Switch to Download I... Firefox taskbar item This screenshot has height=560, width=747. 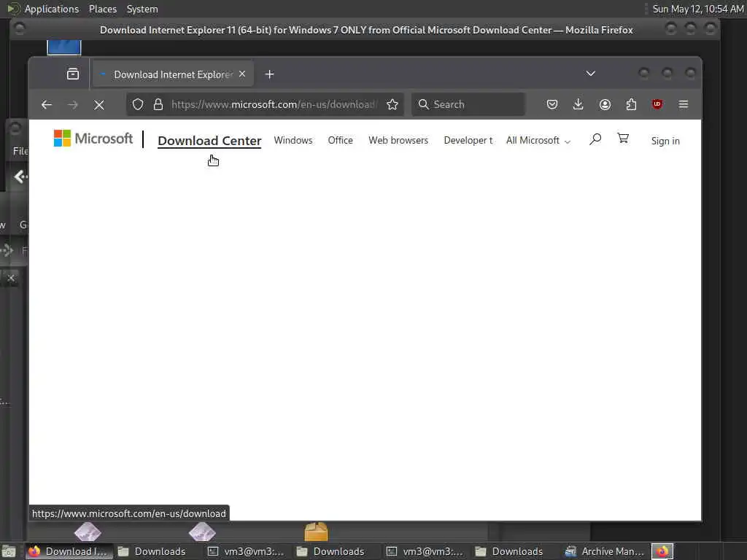(68, 551)
